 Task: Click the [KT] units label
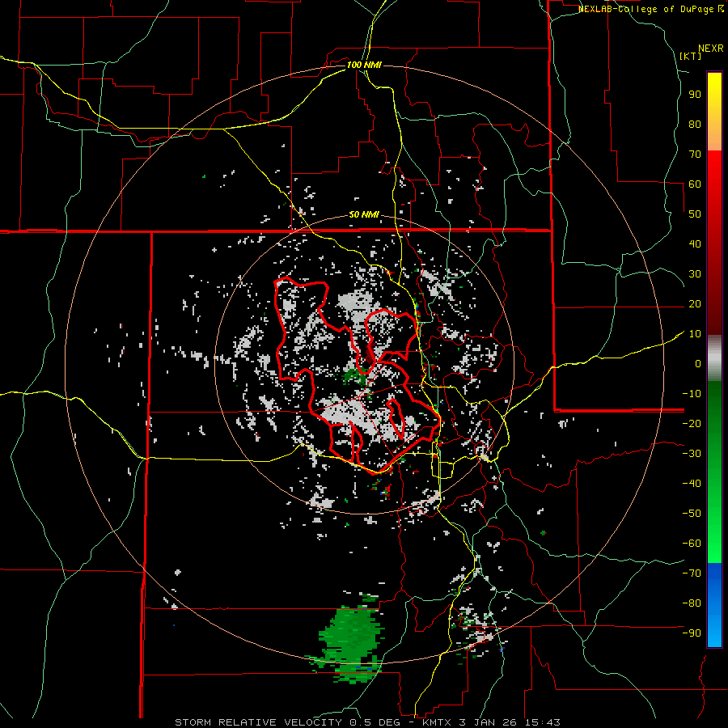(690, 56)
